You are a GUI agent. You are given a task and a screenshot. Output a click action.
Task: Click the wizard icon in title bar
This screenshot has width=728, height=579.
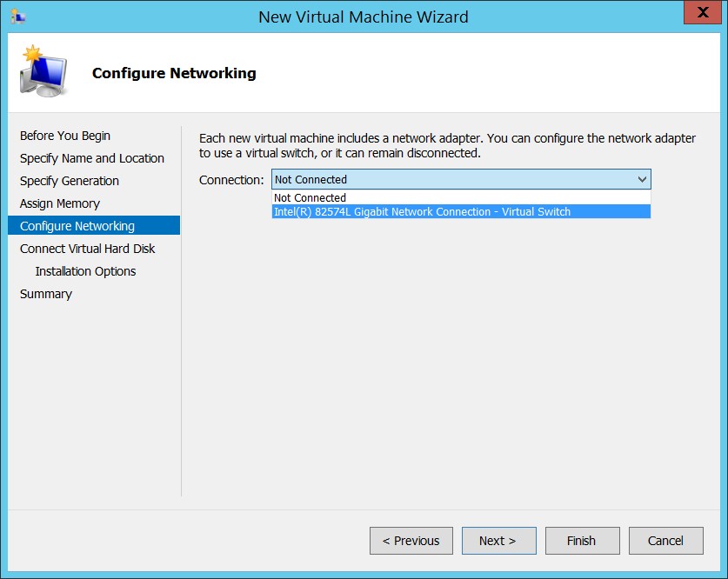17,17
